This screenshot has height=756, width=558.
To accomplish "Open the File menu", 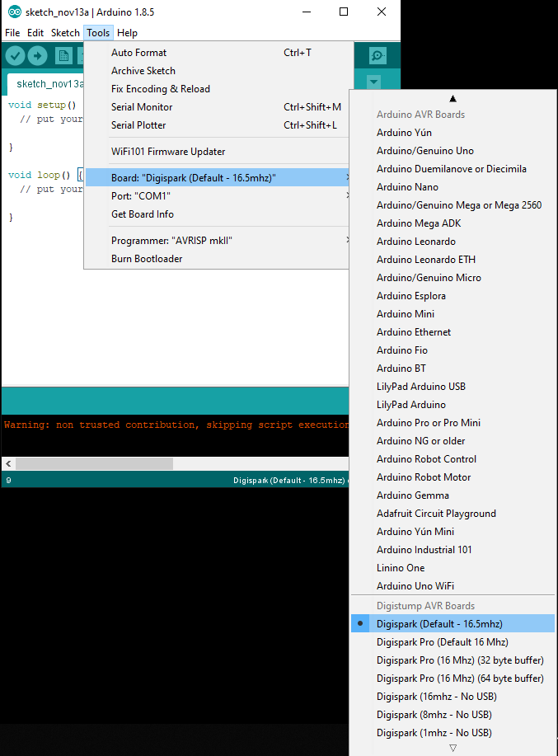I will click(12, 33).
